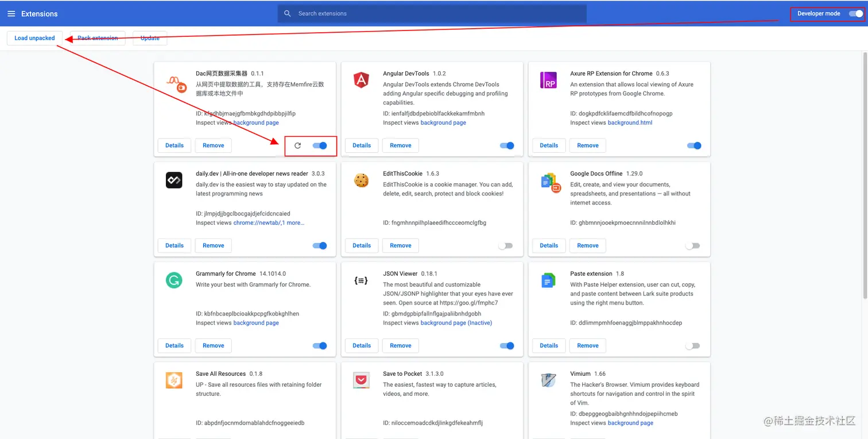Click the 'Vimium' extension name text
This screenshot has width=868, height=439.
pos(580,373)
